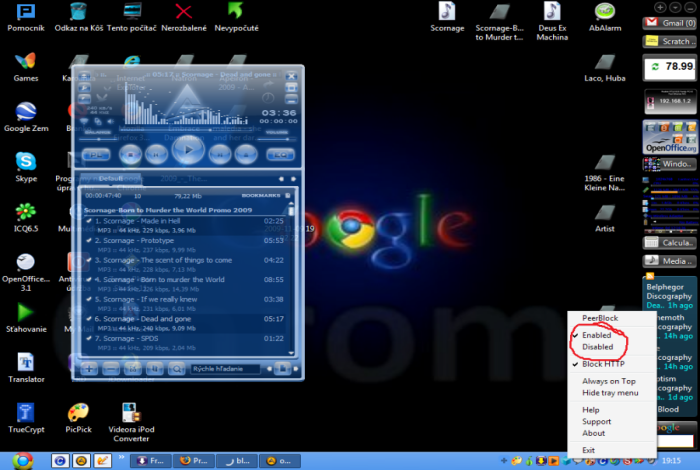Uncheck track 1 Scornage - Made in Hell
Viewport: 700px width, 470px height.
(89, 221)
